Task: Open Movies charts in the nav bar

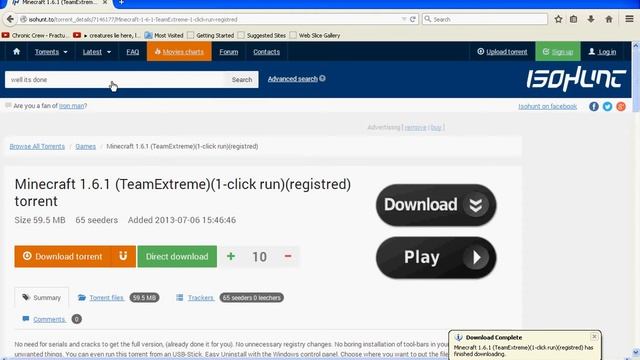Action: [x=179, y=52]
